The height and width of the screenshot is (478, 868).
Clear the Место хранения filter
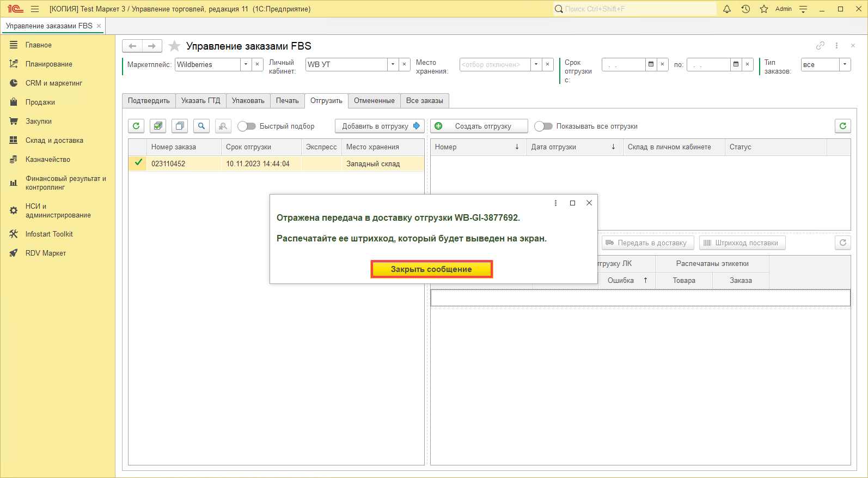click(548, 64)
